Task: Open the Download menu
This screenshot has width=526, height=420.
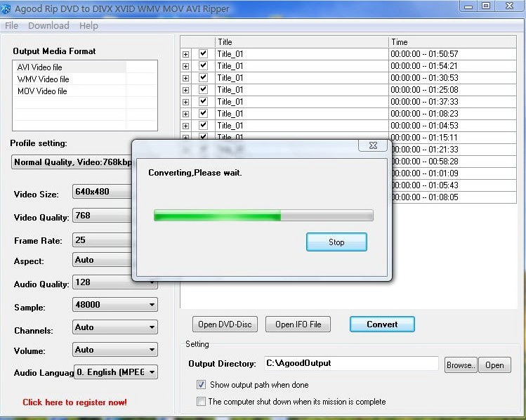Action: [48, 25]
